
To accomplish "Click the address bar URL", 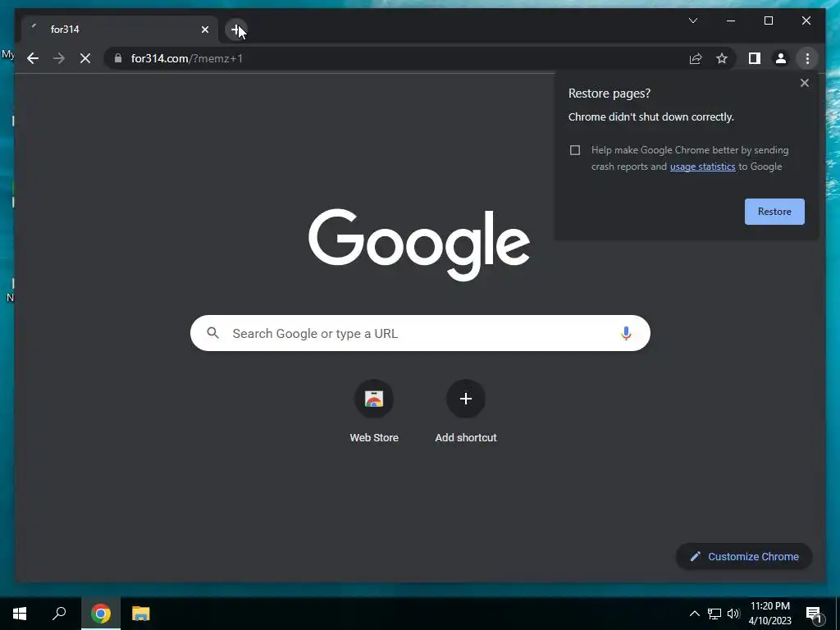I will pyautogui.click(x=187, y=58).
